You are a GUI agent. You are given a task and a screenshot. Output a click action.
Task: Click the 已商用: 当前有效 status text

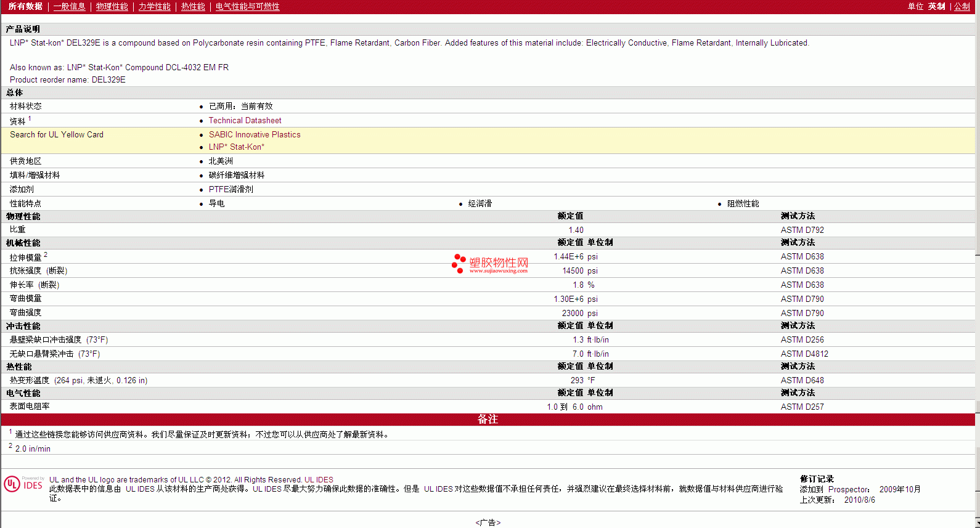(240, 107)
